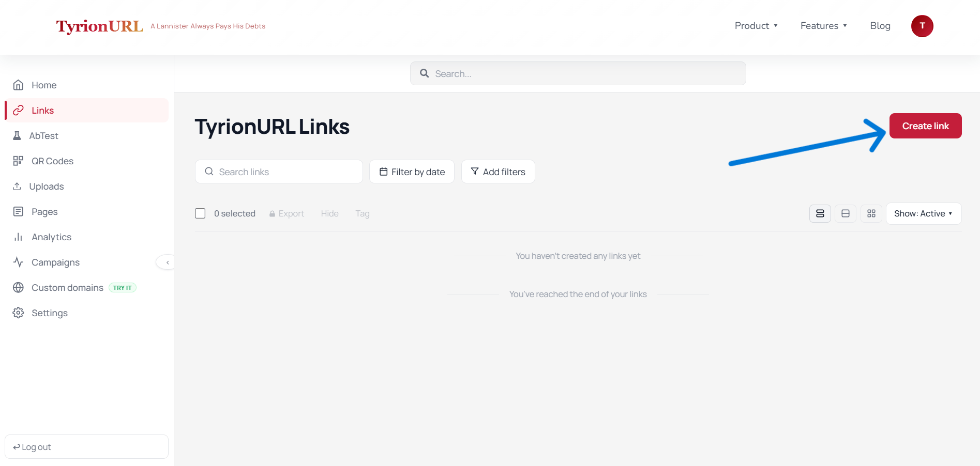The image size is (980, 466).
Task: Open AbTest from the sidebar
Action: (86, 136)
